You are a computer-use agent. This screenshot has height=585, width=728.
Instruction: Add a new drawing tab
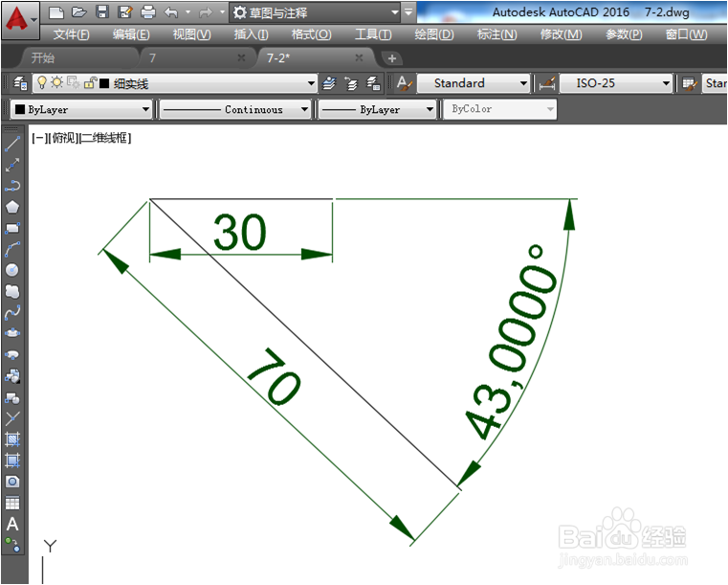tap(392, 58)
